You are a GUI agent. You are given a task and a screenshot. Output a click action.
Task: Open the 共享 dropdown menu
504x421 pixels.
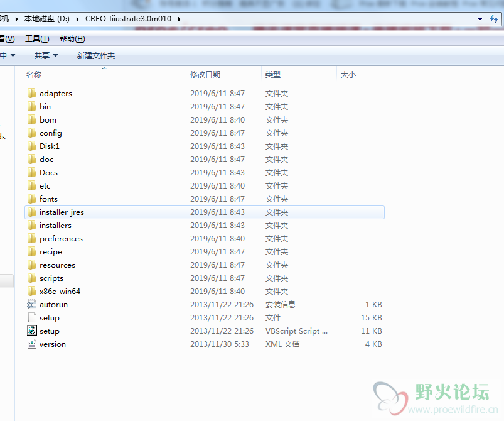46,56
